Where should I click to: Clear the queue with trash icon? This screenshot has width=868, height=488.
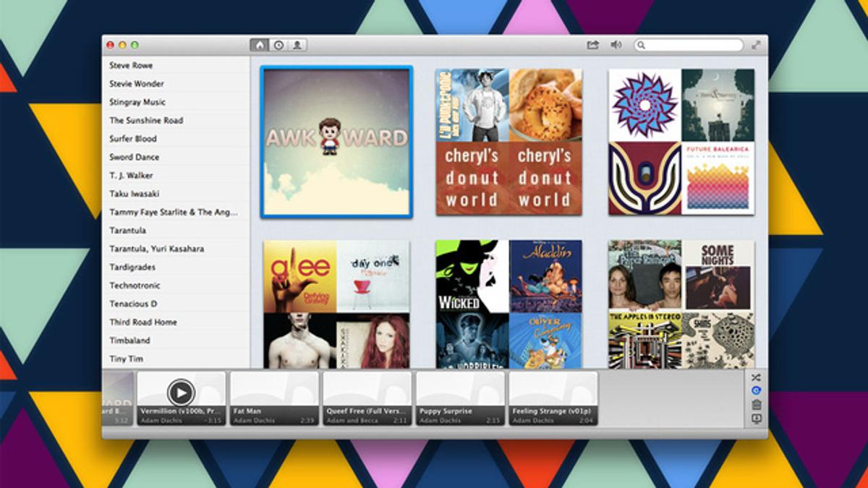coord(757,405)
